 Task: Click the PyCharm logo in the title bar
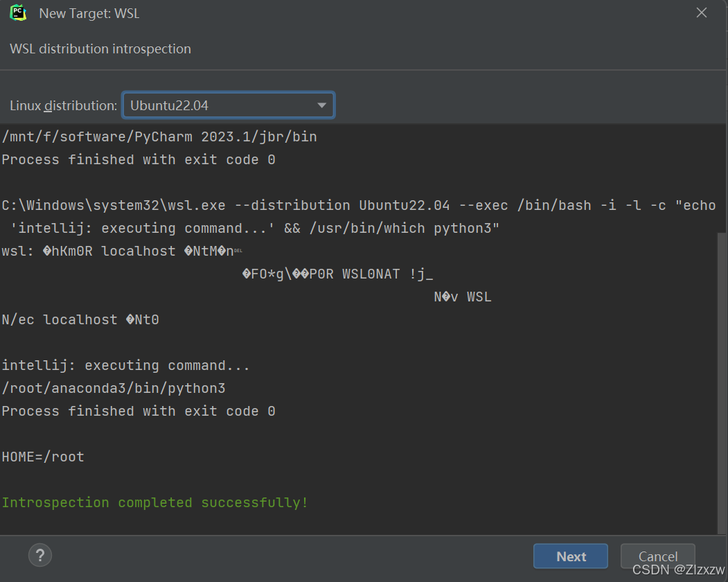pos(17,12)
